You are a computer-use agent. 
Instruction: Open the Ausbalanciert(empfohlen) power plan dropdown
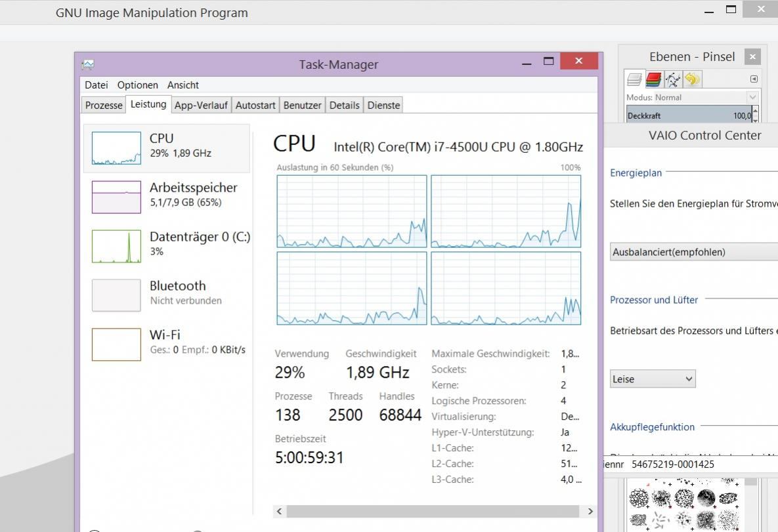tap(694, 252)
